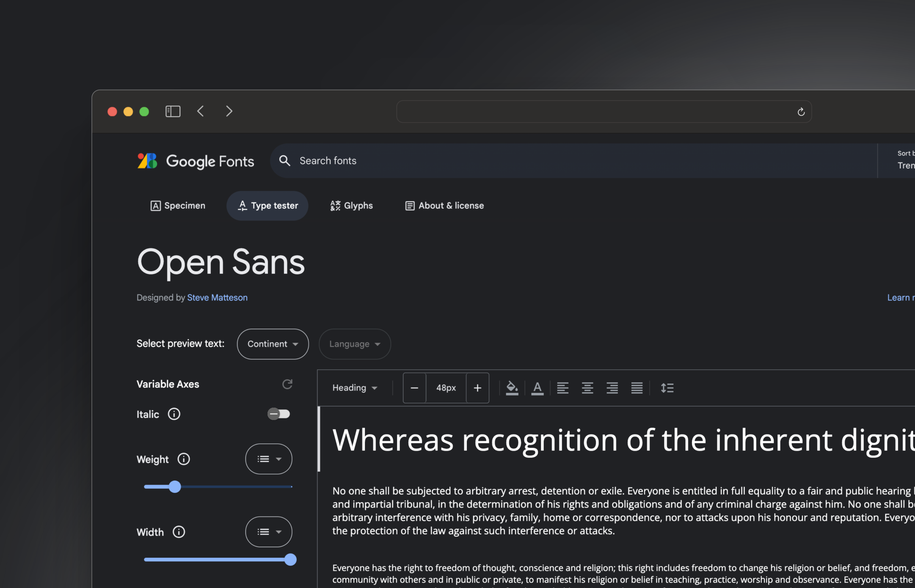Click the search magnifier icon
The width and height of the screenshot is (915, 588).
[x=285, y=161]
